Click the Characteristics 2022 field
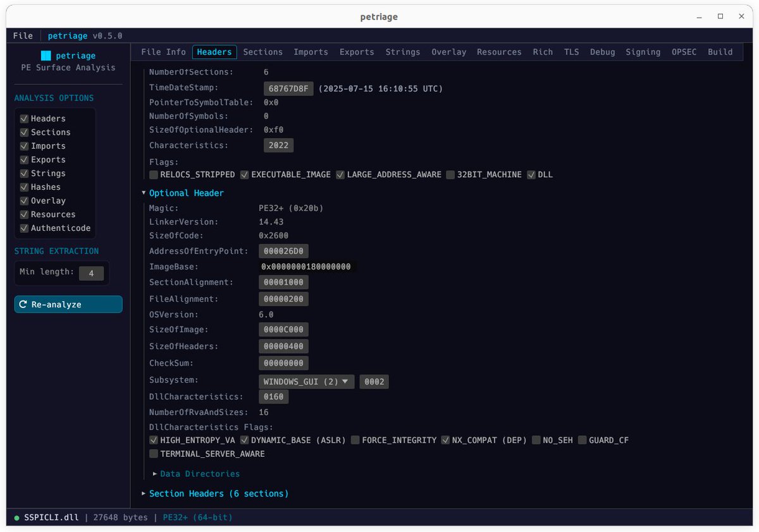This screenshot has height=532, width=759. (x=278, y=145)
